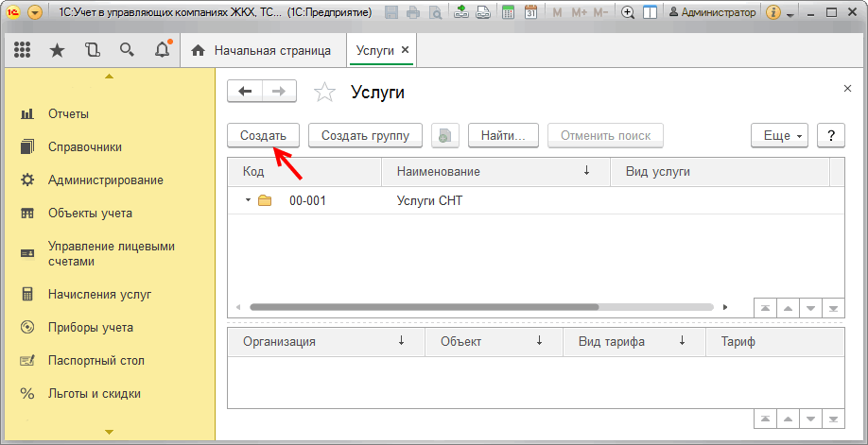
Task: Click the Найти... button
Action: [503, 136]
